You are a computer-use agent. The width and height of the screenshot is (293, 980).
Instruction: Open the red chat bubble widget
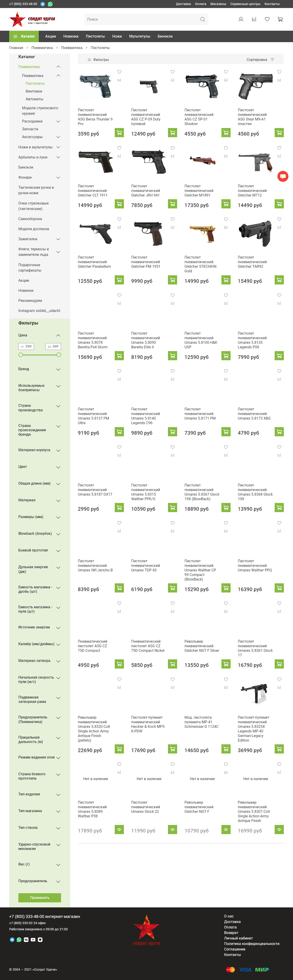pos(283,176)
